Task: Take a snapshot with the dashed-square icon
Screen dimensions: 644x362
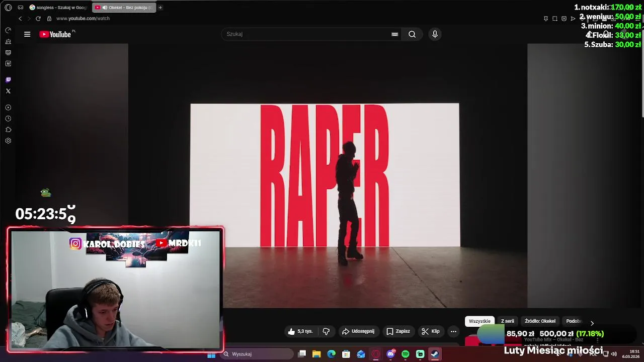Action: 555,19
